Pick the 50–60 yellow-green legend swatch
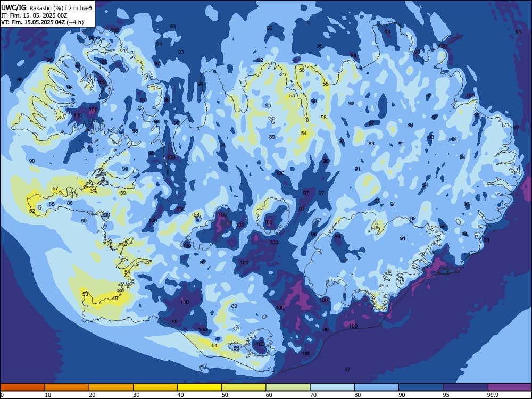The height and width of the screenshot is (399, 532). click(x=244, y=387)
